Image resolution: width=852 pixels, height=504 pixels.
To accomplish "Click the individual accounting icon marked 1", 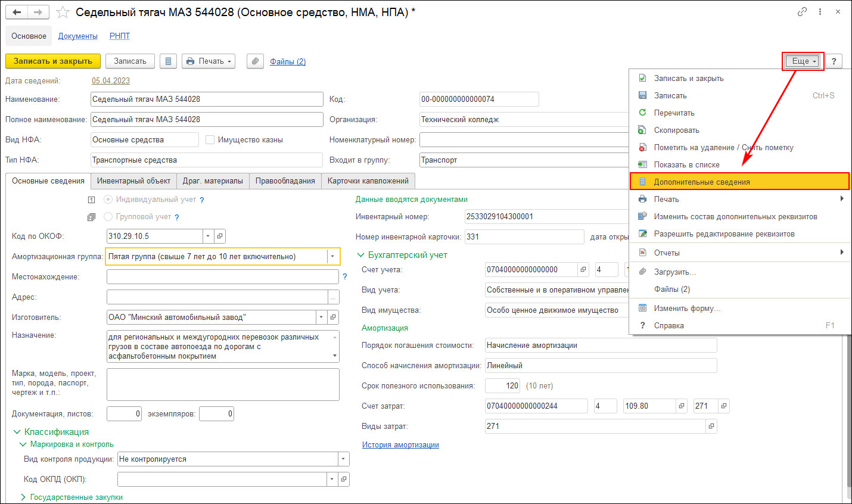I will tap(91, 200).
